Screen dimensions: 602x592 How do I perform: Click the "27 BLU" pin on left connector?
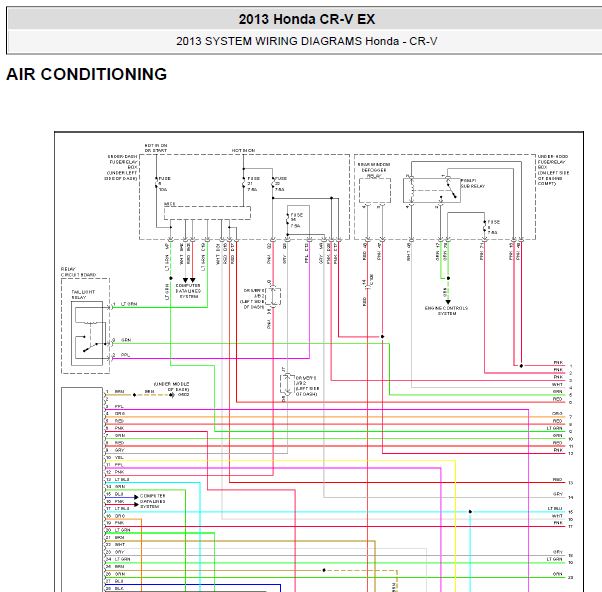tap(115, 581)
